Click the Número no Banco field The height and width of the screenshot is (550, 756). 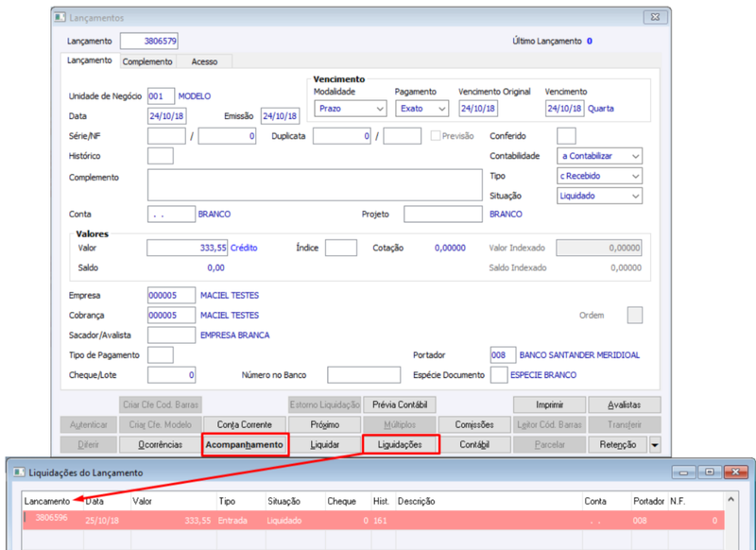click(x=364, y=375)
